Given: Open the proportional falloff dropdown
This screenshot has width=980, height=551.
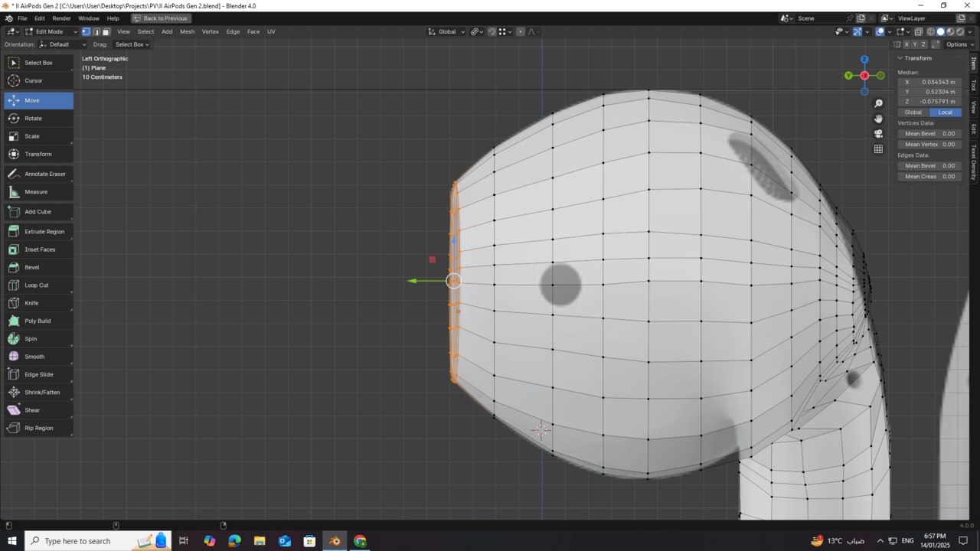Looking at the screenshot, I should [x=534, y=31].
